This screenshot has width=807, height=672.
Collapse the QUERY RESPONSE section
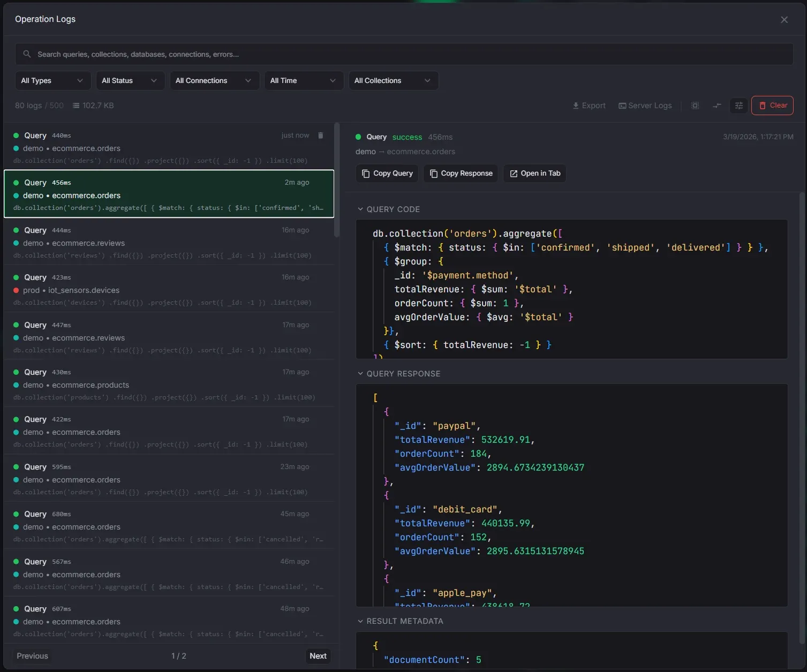tap(399, 374)
